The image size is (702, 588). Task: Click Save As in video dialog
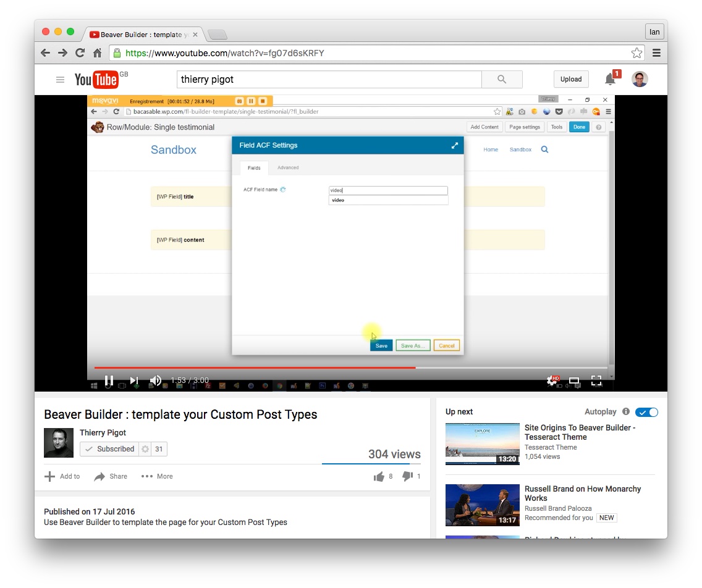(413, 345)
